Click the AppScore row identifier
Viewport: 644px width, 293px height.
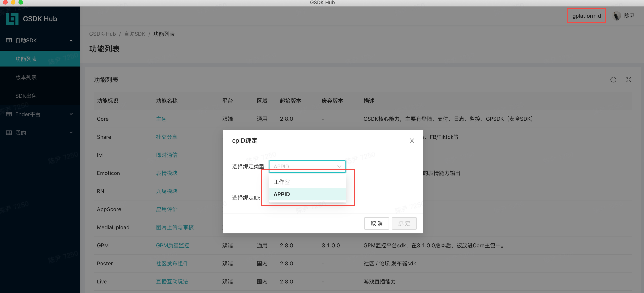pos(109,209)
